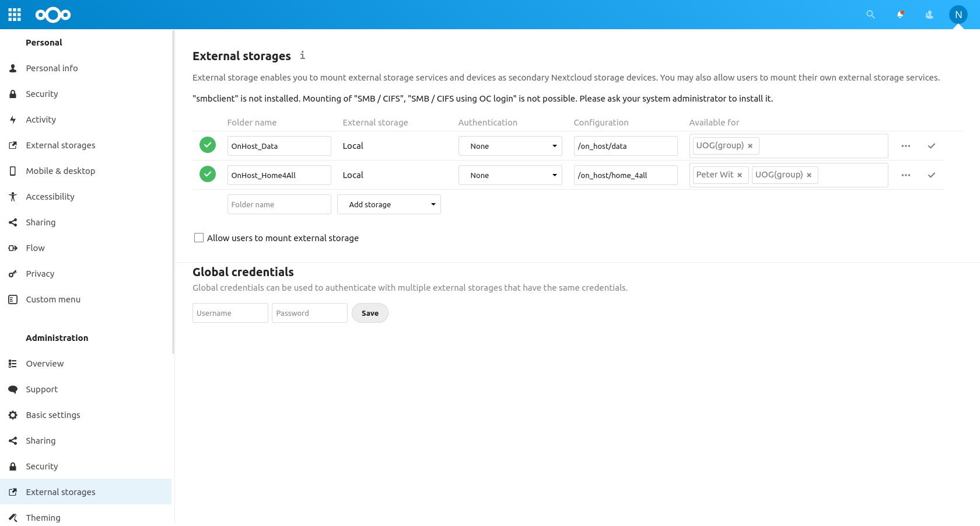Go to Personal info settings
This screenshot has height=526, width=980.
point(52,68)
